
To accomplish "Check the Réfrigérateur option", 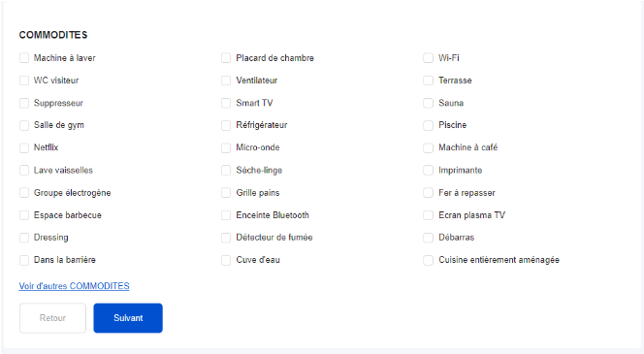I will click(x=226, y=125).
